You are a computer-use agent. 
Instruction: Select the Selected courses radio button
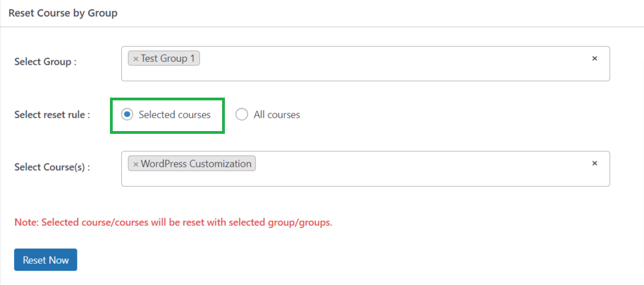(127, 114)
